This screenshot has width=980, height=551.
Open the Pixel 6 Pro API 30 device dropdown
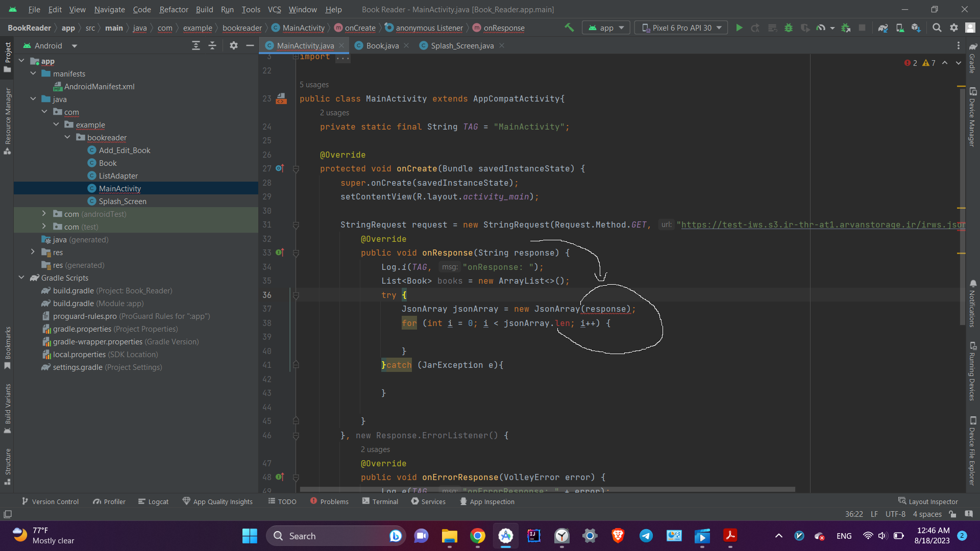point(681,28)
